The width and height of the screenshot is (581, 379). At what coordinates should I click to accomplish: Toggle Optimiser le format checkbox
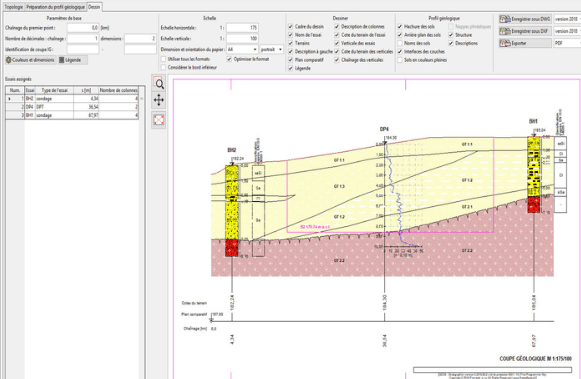pyautogui.click(x=229, y=59)
